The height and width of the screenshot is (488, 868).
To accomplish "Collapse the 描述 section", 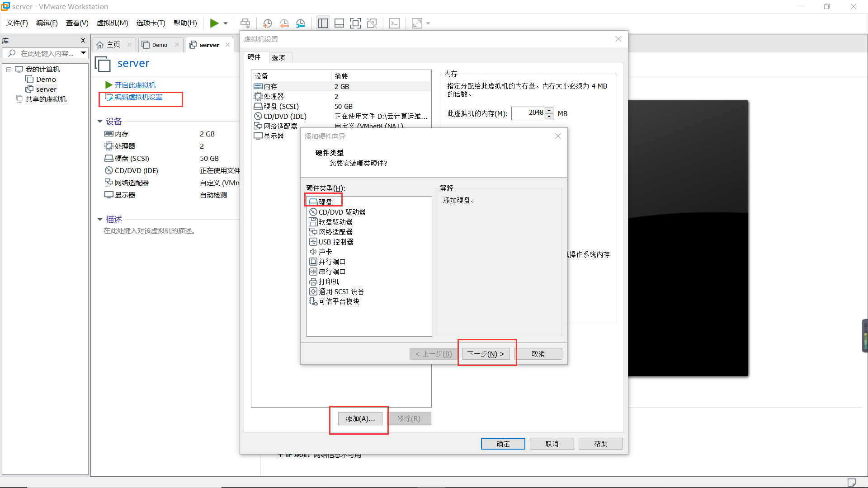I will tap(100, 220).
